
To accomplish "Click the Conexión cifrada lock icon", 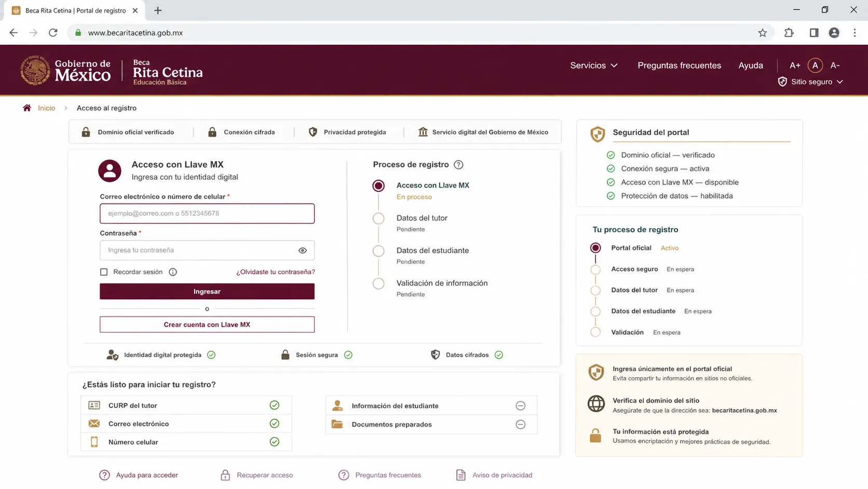I will point(212,132).
